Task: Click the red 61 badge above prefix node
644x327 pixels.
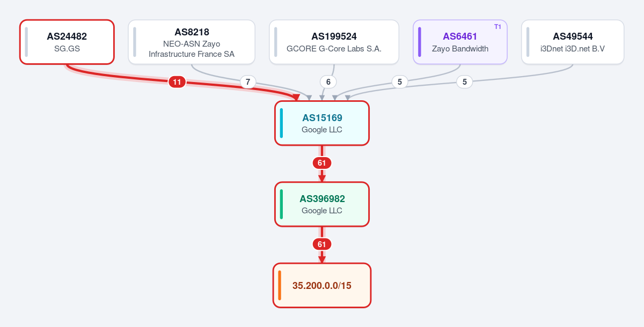Action: point(322,244)
